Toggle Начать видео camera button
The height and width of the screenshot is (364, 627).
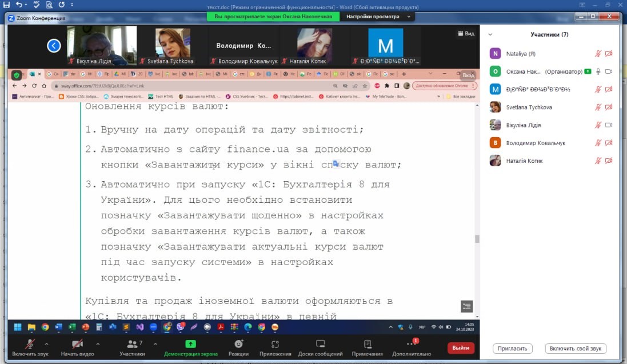click(x=77, y=347)
